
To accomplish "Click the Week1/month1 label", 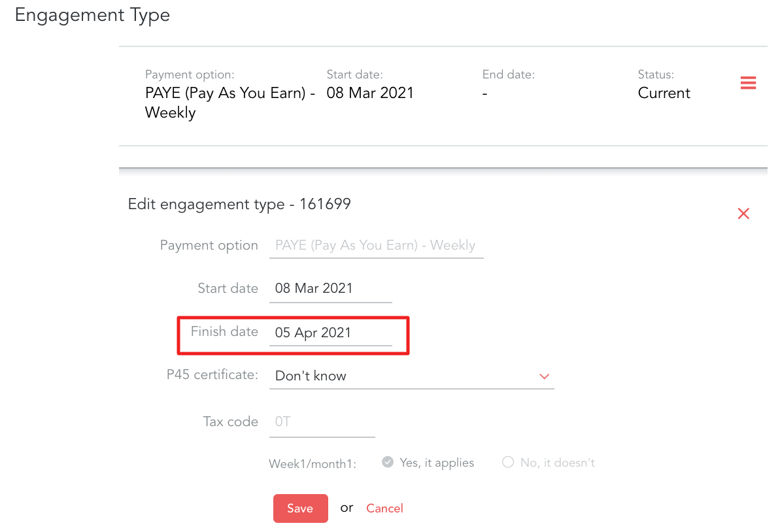I will pyautogui.click(x=313, y=463).
